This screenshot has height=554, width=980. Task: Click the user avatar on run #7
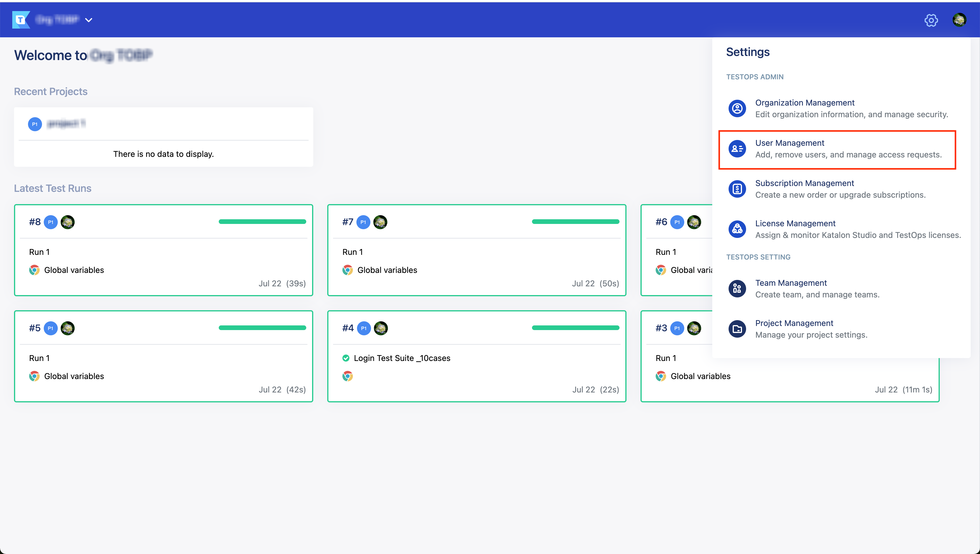pos(380,222)
